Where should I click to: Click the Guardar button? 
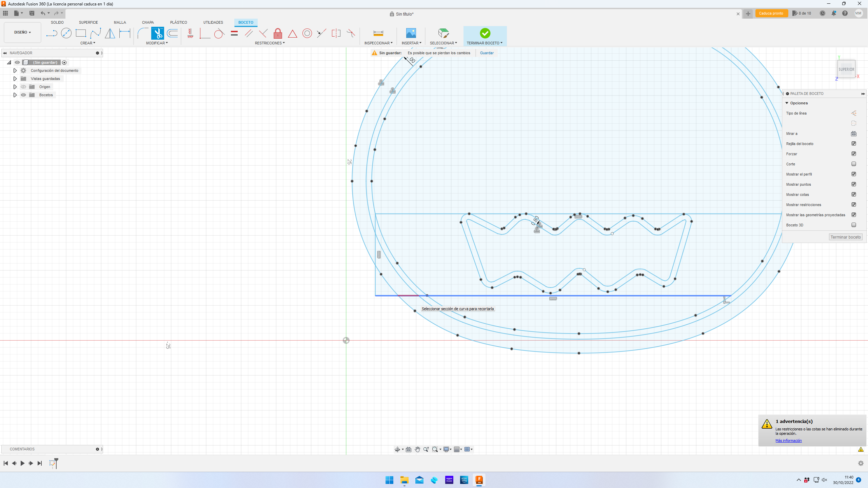coord(487,53)
